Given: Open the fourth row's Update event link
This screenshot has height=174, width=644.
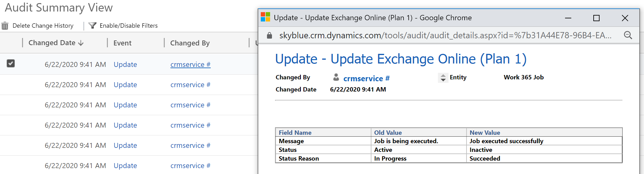Looking at the screenshot, I should (x=125, y=125).
